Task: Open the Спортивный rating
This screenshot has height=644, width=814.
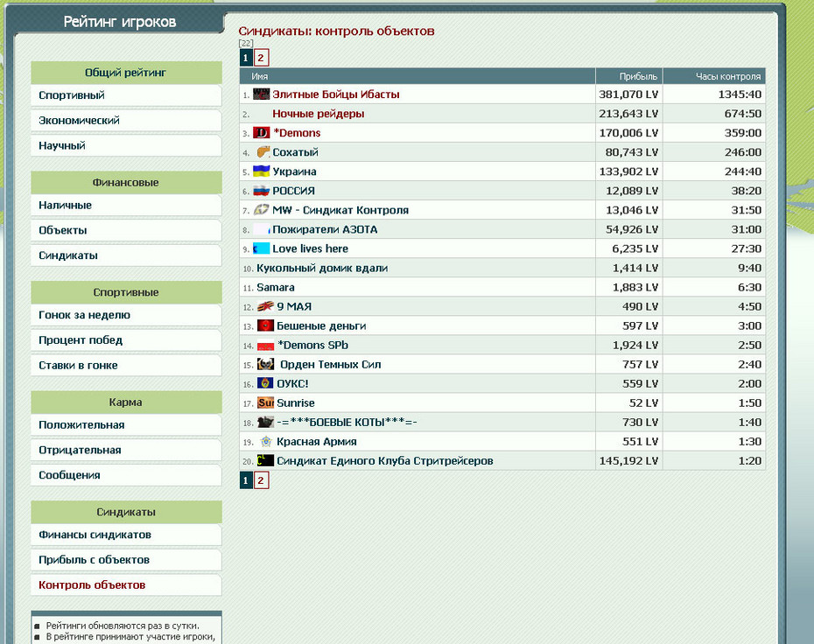Action: (x=126, y=95)
